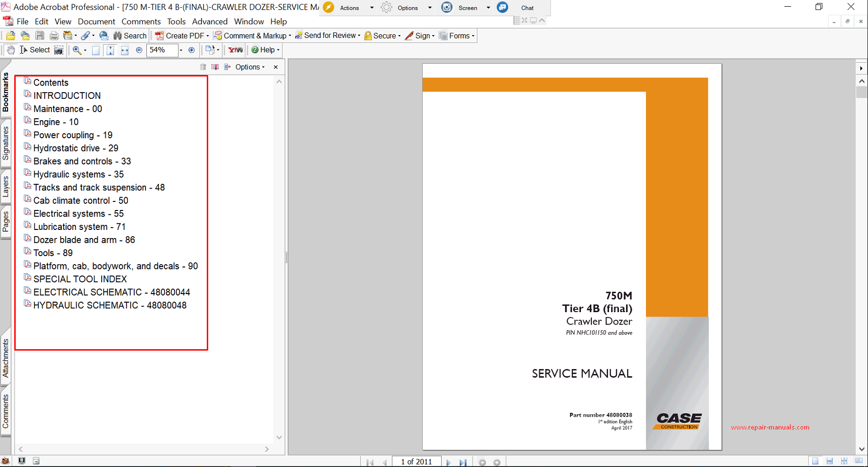Switch to the Layers side tab
868x467 pixels.
point(6,187)
